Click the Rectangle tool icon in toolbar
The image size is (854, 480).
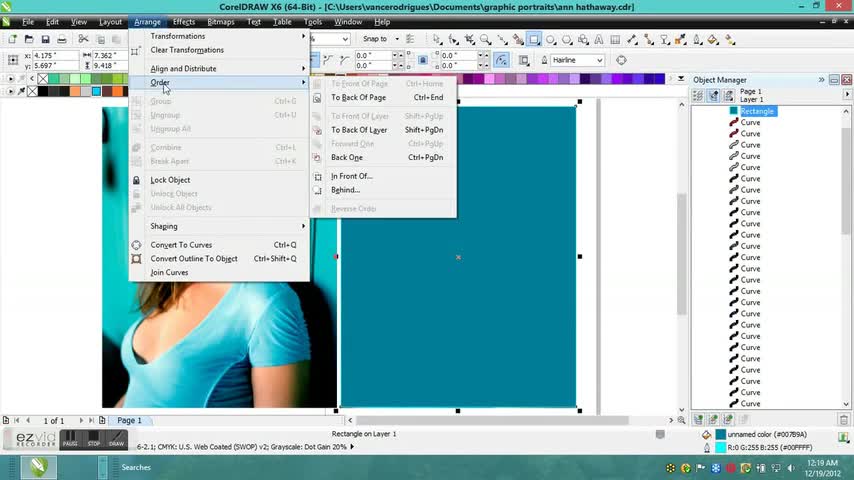point(535,40)
